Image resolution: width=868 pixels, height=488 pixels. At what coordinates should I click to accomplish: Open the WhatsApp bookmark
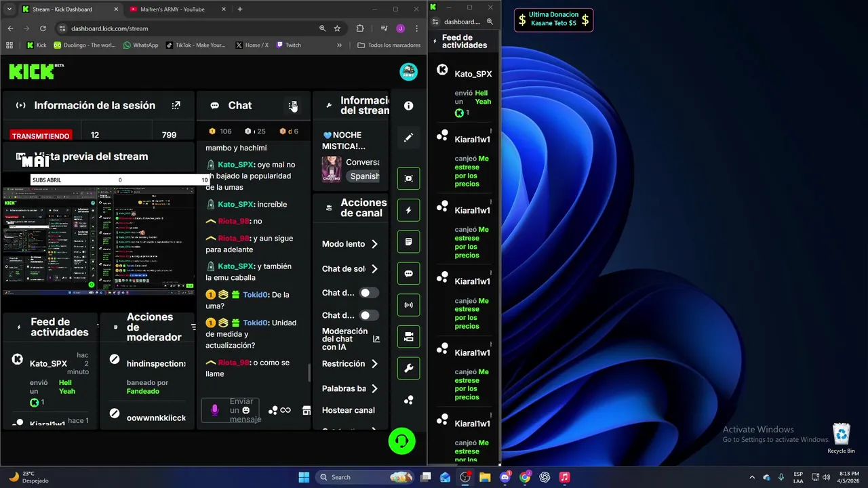click(x=140, y=45)
